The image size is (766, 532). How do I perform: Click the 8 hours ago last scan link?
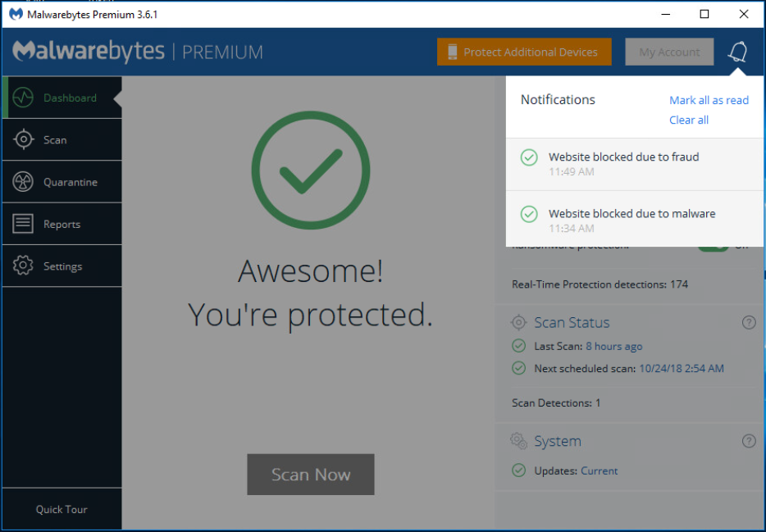[614, 346]
